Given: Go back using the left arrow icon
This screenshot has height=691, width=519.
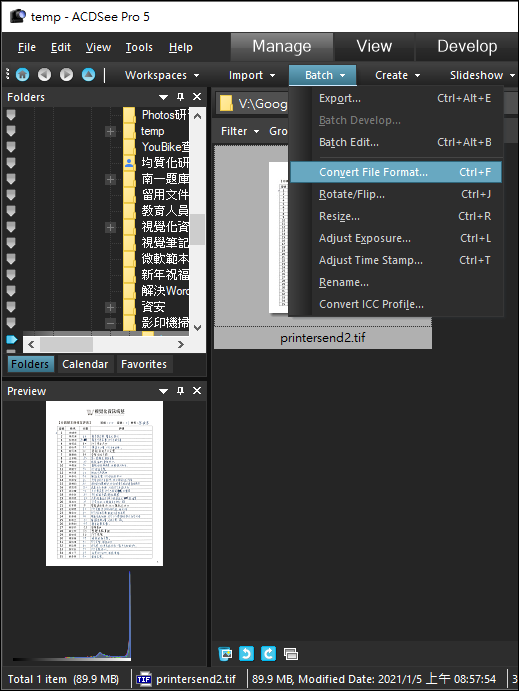Looking at the screenshot, I should click(44, 74).
